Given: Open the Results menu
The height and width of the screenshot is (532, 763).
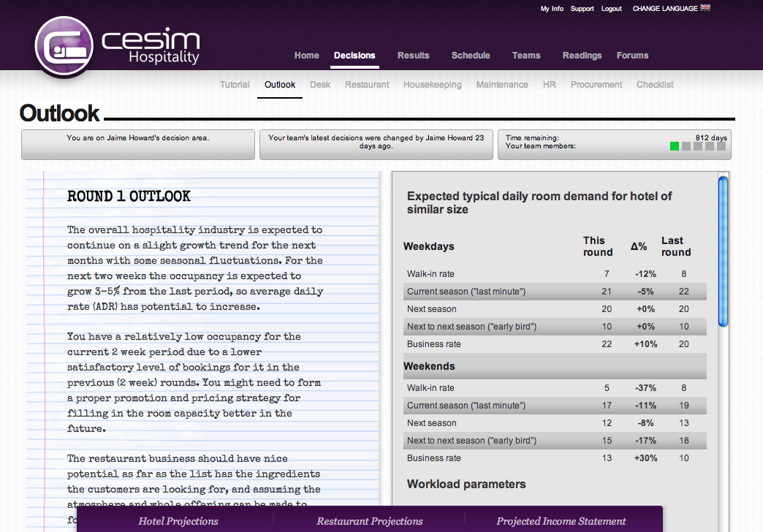Looking at the screenshot, I should (413, 56).
